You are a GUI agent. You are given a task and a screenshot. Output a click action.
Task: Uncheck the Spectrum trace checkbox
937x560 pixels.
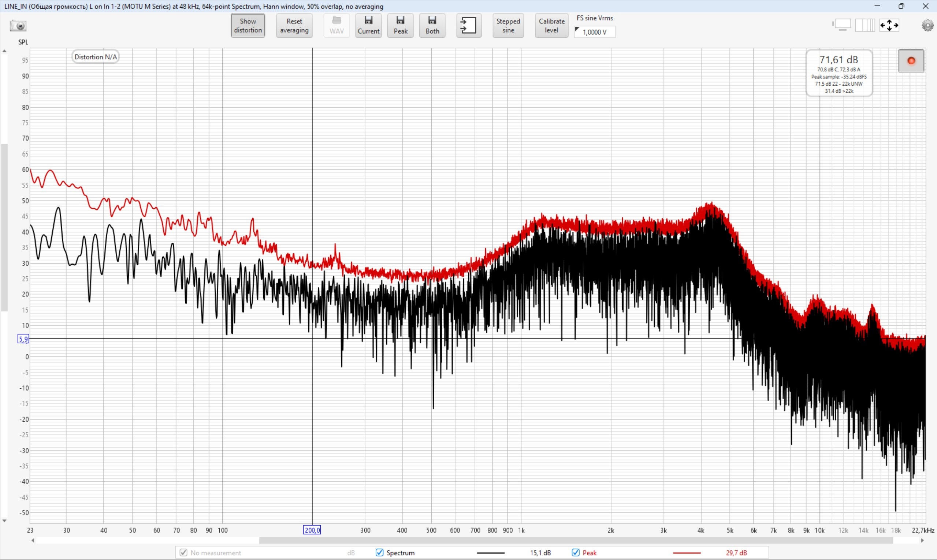pyautogui.click(x=379, y=552)
